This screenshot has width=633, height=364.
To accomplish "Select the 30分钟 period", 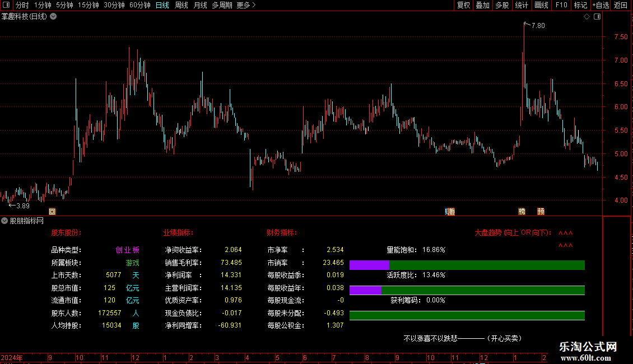I will click(114, 5).
